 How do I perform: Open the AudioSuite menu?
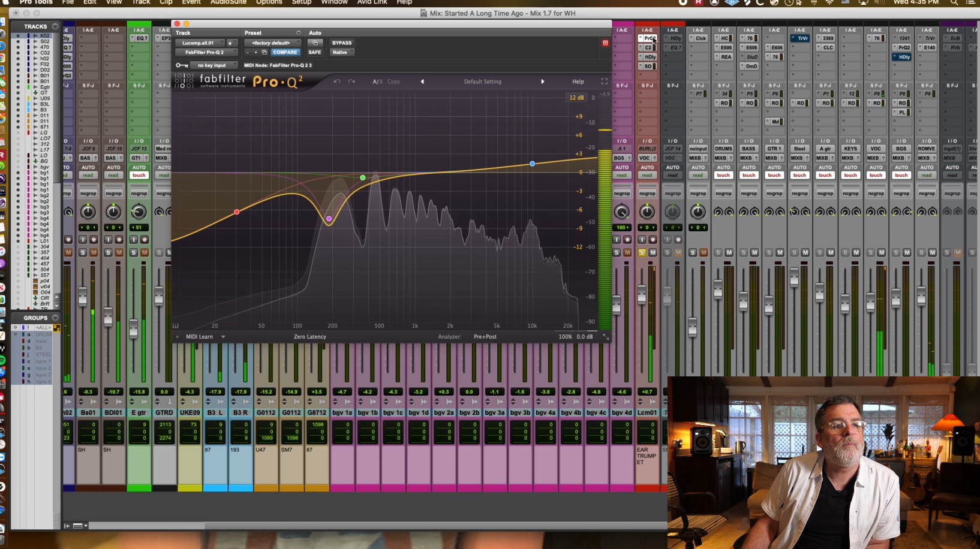[x=229, y=2]
